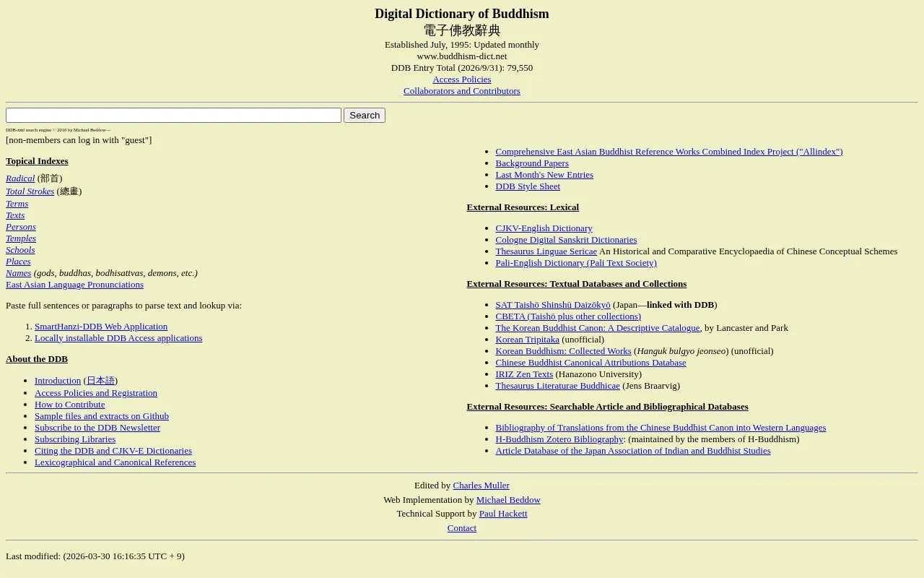
Task: Open Access Policies and Registration
Action: 96,393
